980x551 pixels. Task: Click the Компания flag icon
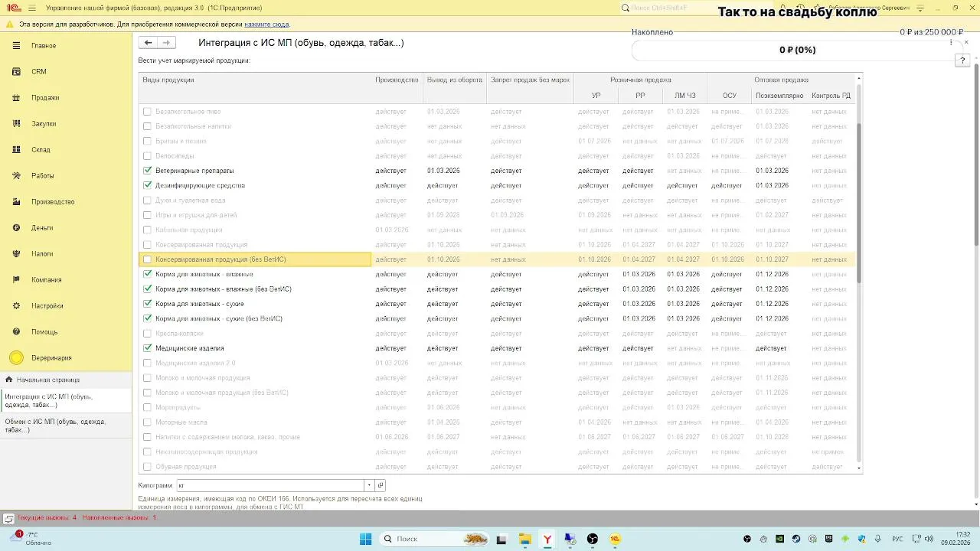point(16,280)
